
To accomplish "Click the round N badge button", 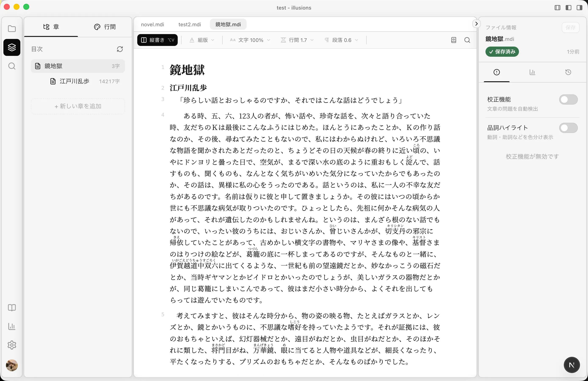I will 571,365.
